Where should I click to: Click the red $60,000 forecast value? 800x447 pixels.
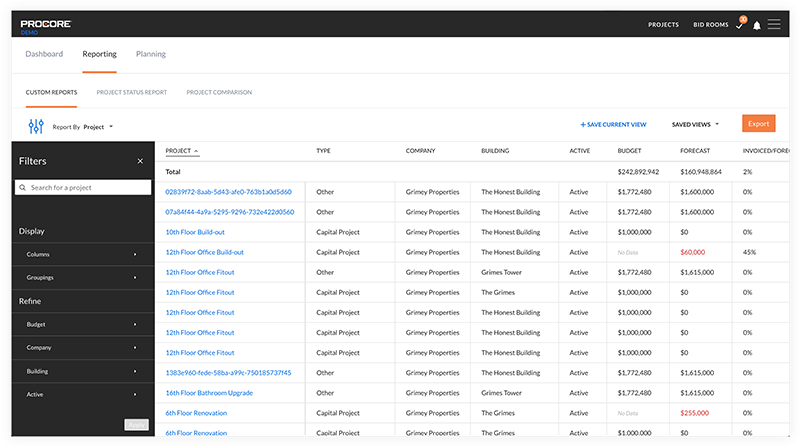(x=692, y=252)
